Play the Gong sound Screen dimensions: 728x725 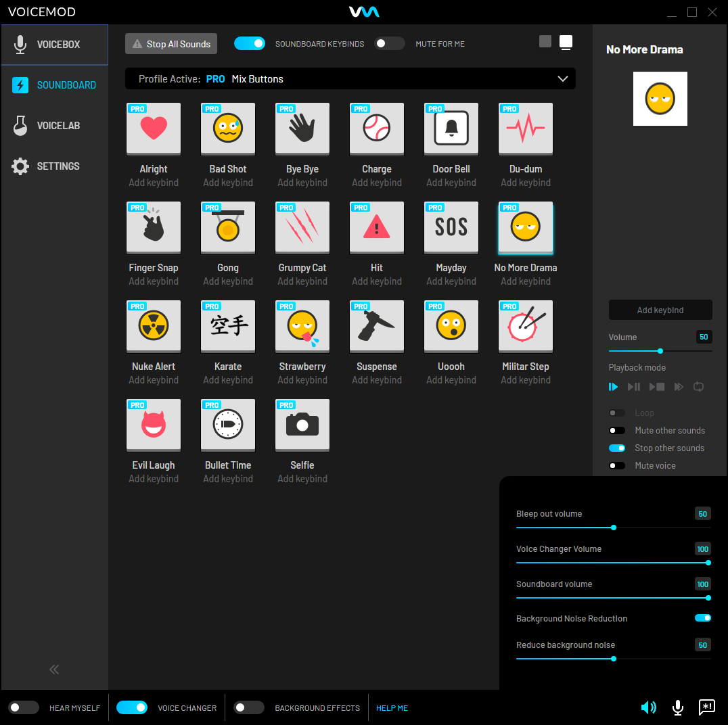tap(228, 227)
